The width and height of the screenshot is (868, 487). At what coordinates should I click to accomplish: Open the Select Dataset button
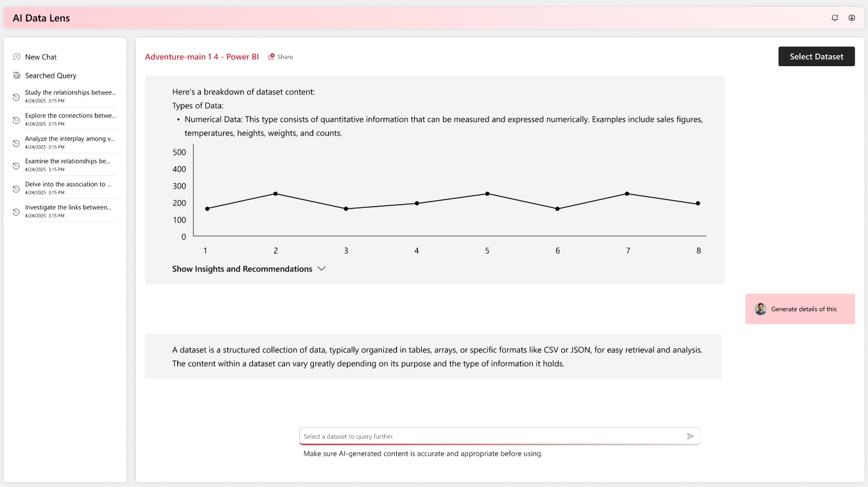pos(817,56)
